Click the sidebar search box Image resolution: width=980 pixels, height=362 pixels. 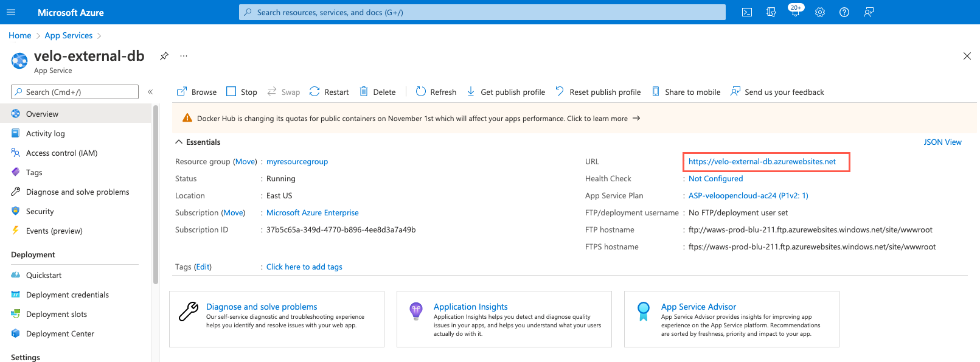pos(75,92)
